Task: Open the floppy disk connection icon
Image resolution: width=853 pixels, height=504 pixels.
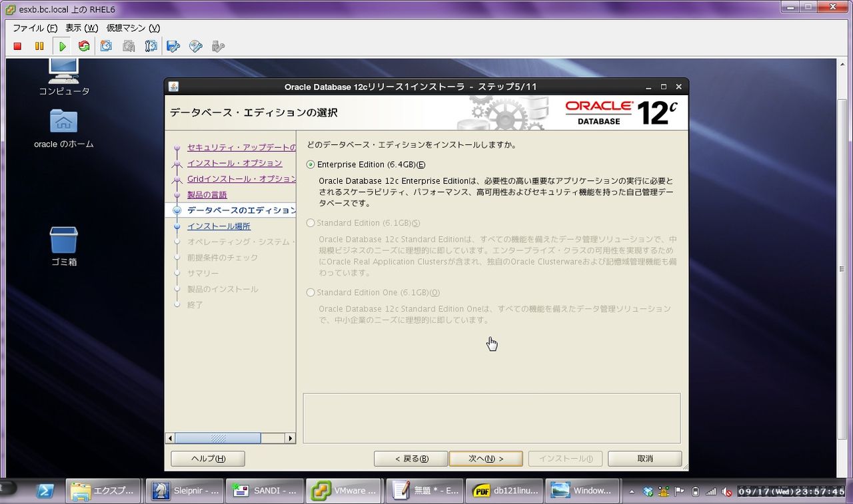Action: tap(173, 47)
